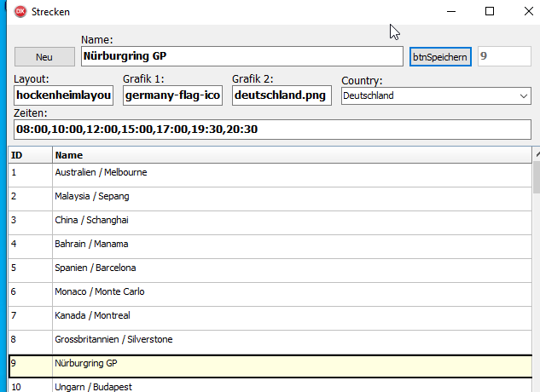Maximize the Strecken window
Image resolution: width=540 pixels, height=392 pixels.
490,12
